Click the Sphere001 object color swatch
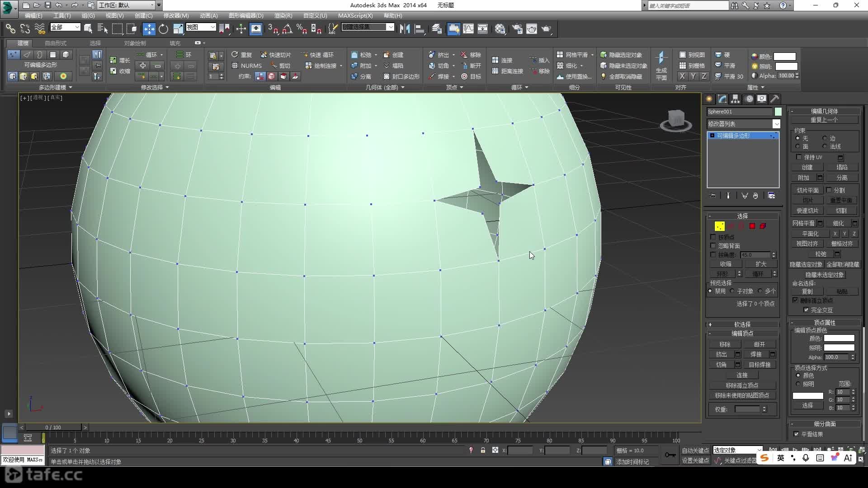Viewport: 868px width, 488px height. tap(778, 112)
